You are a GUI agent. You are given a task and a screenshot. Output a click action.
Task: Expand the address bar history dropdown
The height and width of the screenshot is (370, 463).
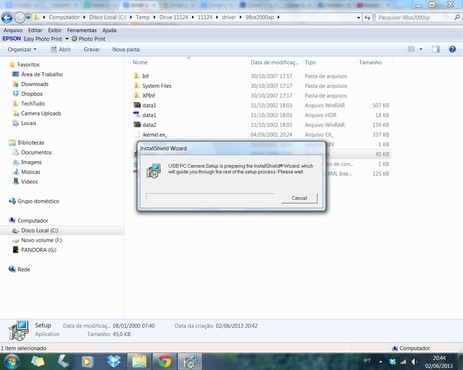pyautogui.click(x=358, y=18)
